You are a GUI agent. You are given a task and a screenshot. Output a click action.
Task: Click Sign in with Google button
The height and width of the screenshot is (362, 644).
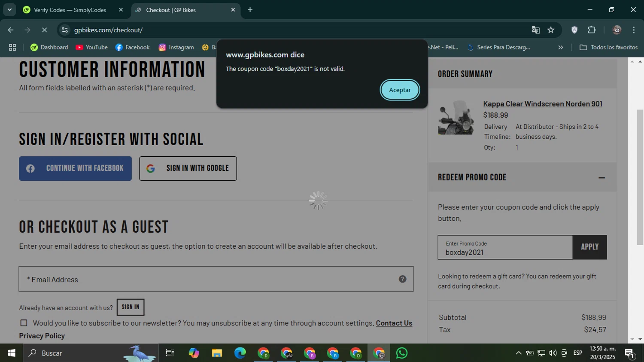pos(188,168)
